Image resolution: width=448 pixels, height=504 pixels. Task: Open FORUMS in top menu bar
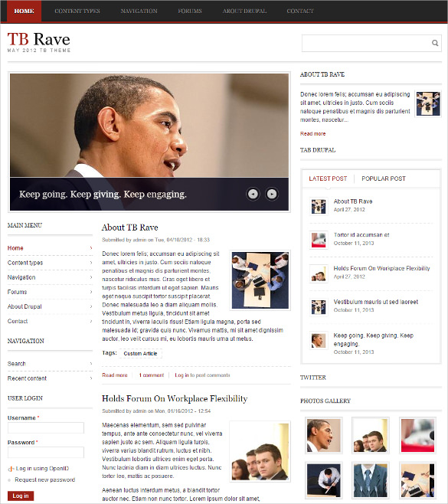coord(190,11)
